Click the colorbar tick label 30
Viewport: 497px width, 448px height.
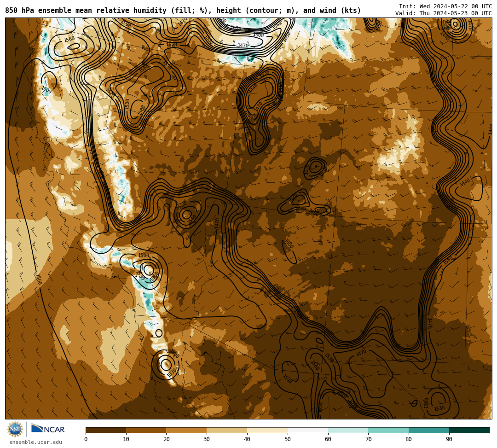coord(207,439)
